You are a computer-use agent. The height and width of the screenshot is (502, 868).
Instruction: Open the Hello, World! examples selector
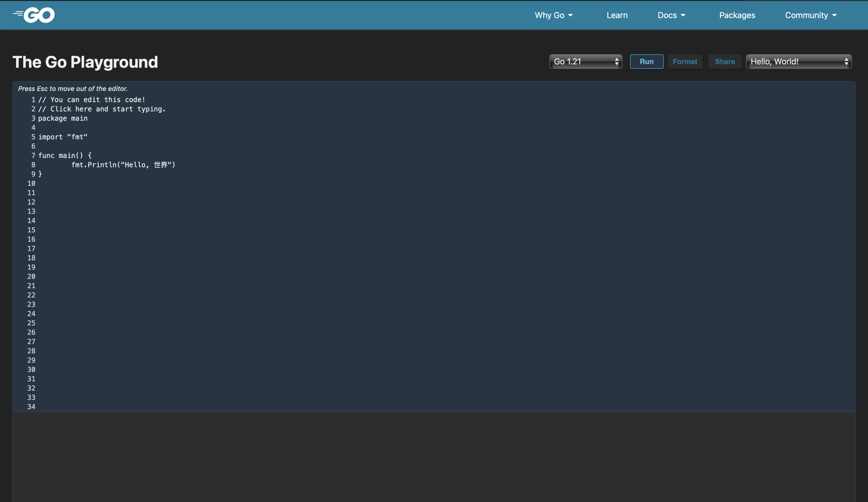pyautogui.click(x=798, y=62)
